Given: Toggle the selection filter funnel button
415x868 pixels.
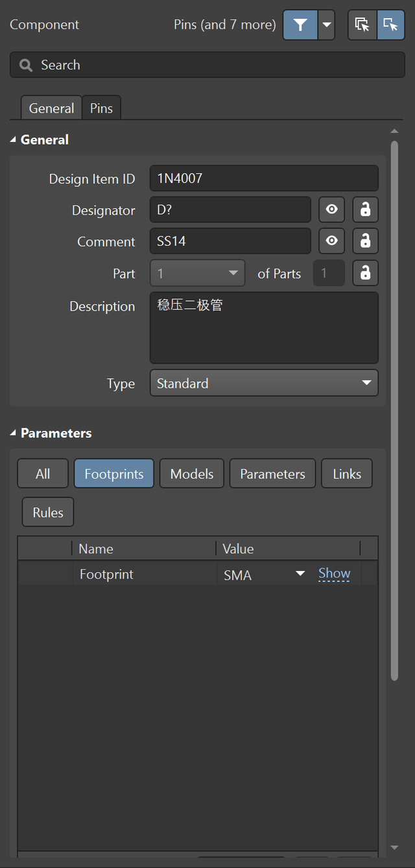Looking at the screenshot, I should click(x=300, y=25).
